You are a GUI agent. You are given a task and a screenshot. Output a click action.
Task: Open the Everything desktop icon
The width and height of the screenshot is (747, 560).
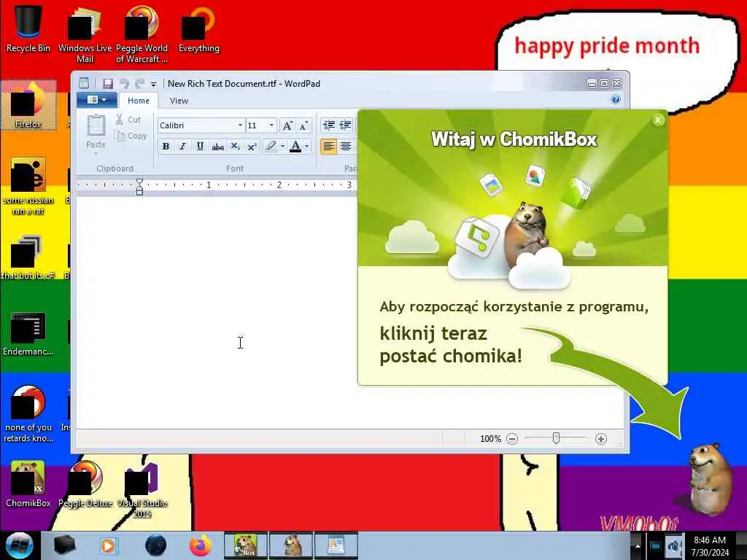tap(198, 28)
